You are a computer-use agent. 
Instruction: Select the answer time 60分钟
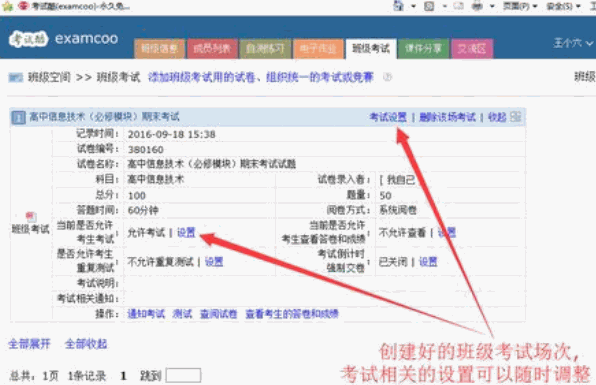[143, 210]
